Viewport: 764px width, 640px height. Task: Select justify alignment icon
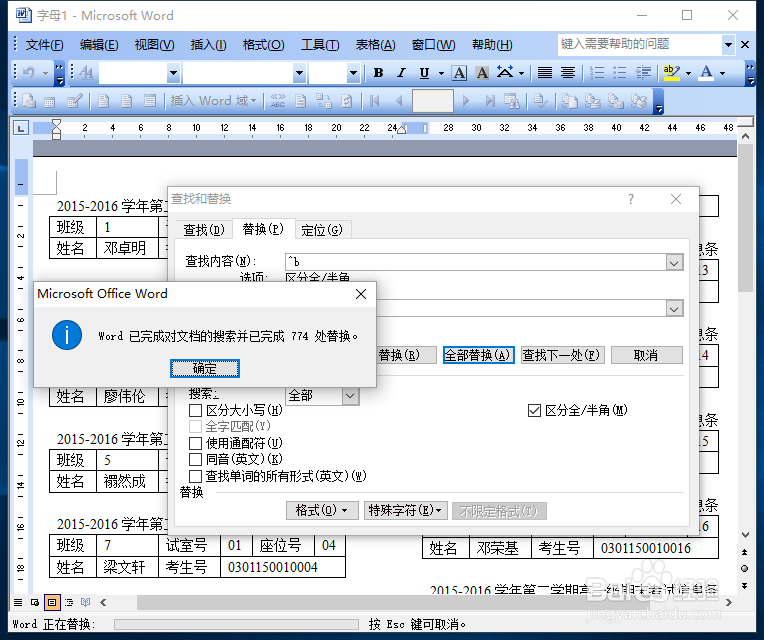coord(545,73)
